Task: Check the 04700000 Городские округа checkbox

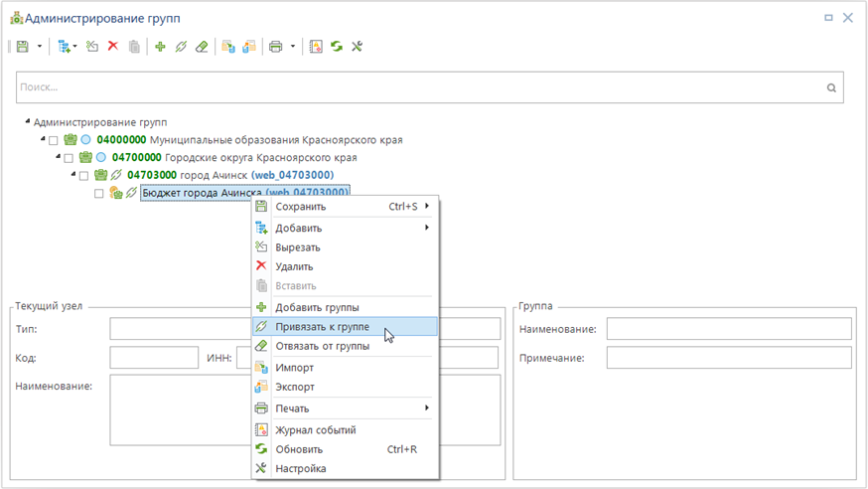Action: coord(69,158)
